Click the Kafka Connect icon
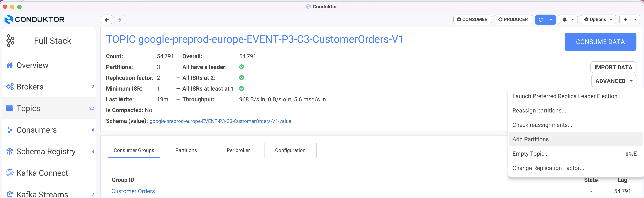Image resolution: width=644 pixels, height=198 pixels. click(x=10, y=173)
